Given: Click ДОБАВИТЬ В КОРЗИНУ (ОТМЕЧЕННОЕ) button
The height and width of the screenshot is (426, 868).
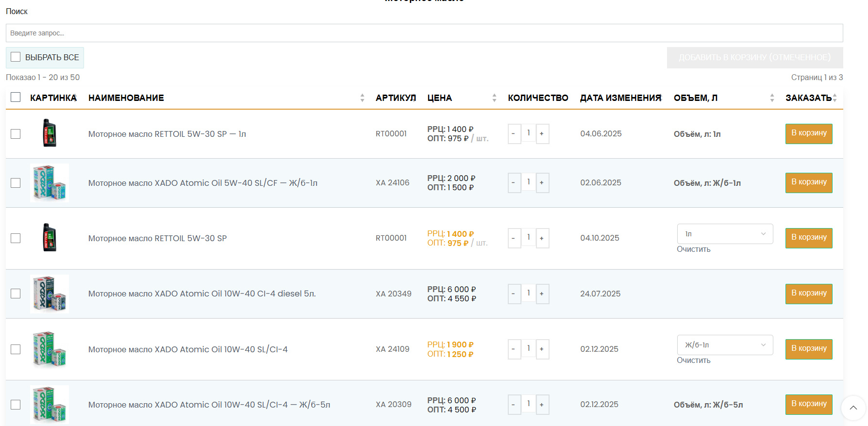Looking at the screenshot, I should [755, 58].
